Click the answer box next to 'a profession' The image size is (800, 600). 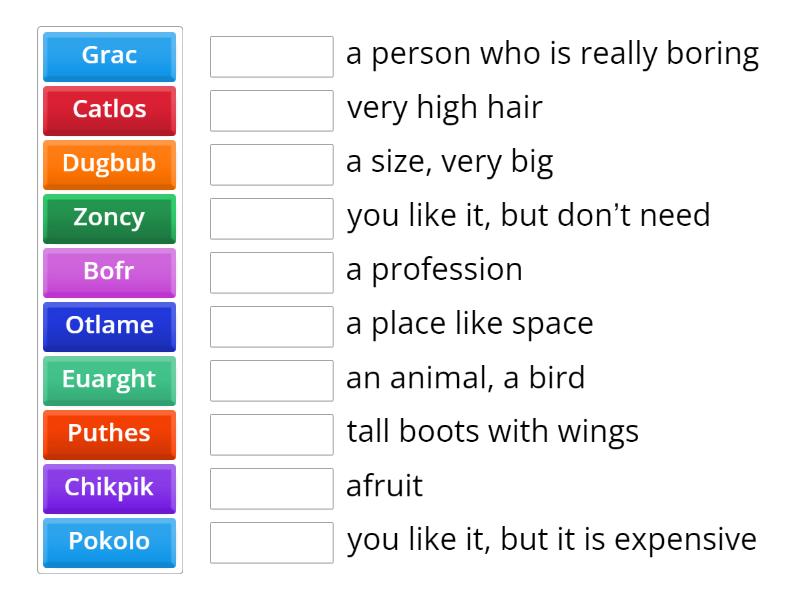coord(271,272)
